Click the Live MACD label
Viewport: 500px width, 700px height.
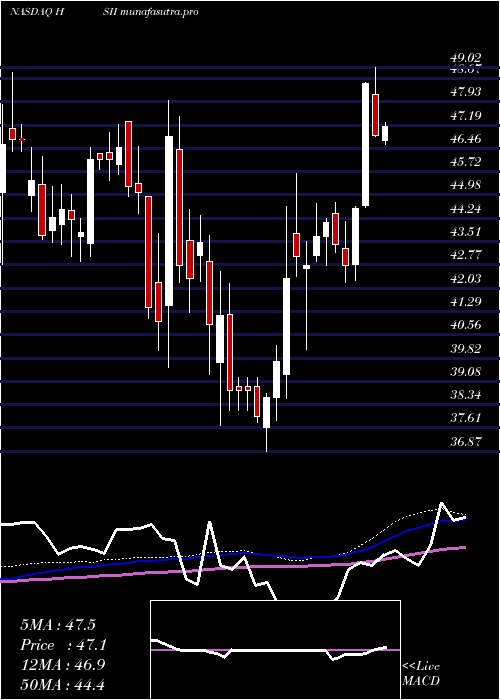(421, 674)
